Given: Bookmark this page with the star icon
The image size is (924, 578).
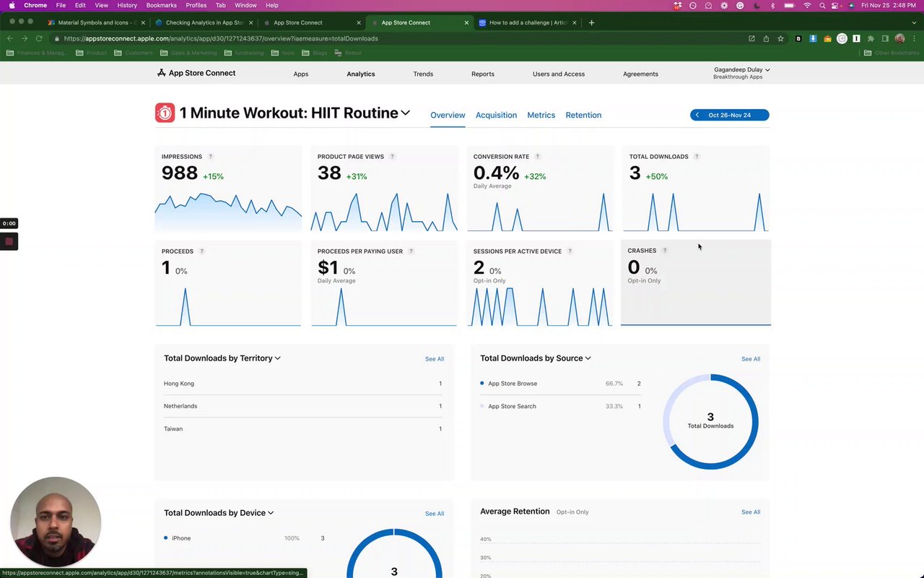Looking at the screenshot, I should 780,38.
